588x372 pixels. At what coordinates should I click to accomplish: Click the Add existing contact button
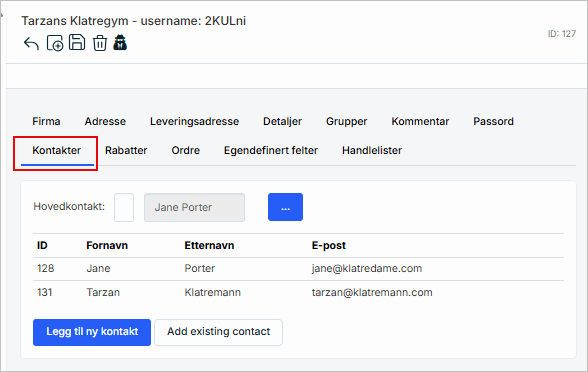(x=219, y=332)
